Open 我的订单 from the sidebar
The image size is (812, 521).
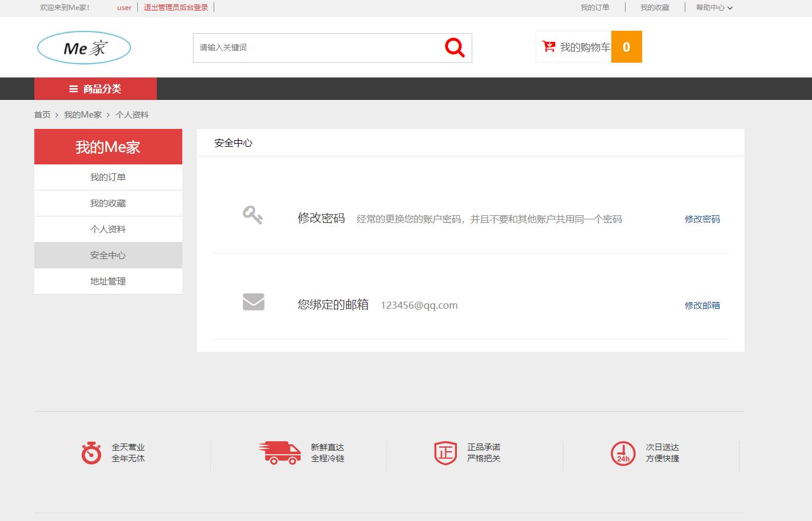[x=108, y=177]
